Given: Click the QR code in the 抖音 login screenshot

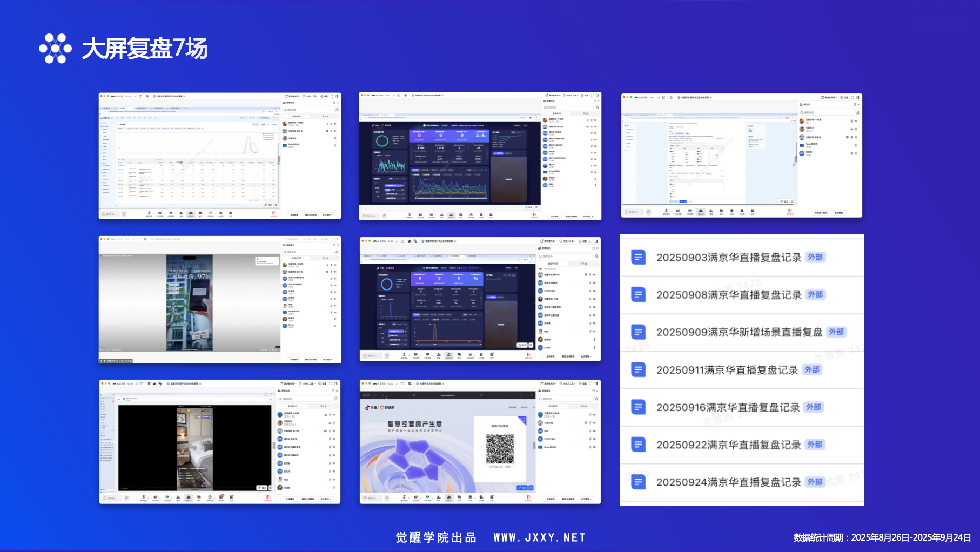Looking at the screenshot, I should point(499,449).
